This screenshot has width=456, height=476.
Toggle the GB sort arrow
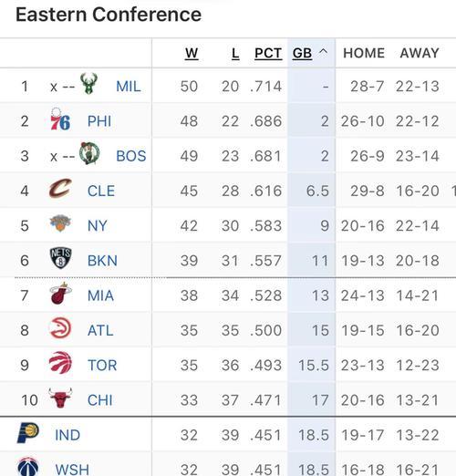point(324,52)
